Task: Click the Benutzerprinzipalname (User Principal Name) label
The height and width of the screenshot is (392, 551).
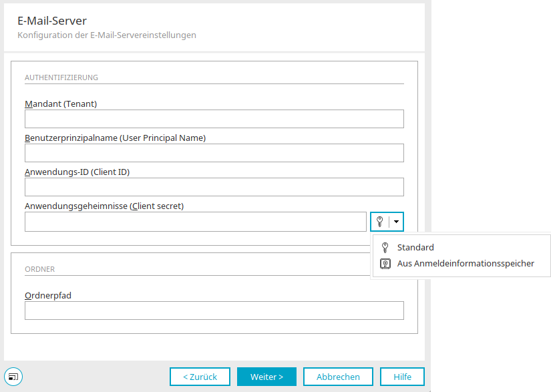Action: pyautogui.click(x=116, y=138)
